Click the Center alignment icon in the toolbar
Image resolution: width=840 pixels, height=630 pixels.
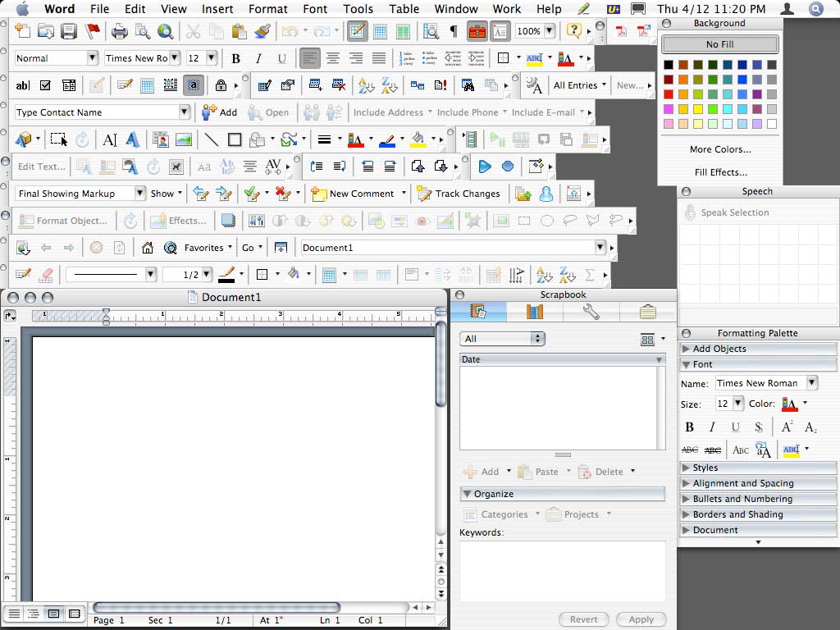333,58
